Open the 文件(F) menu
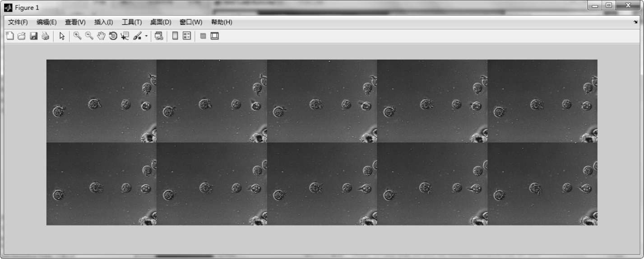 [18, 22]
